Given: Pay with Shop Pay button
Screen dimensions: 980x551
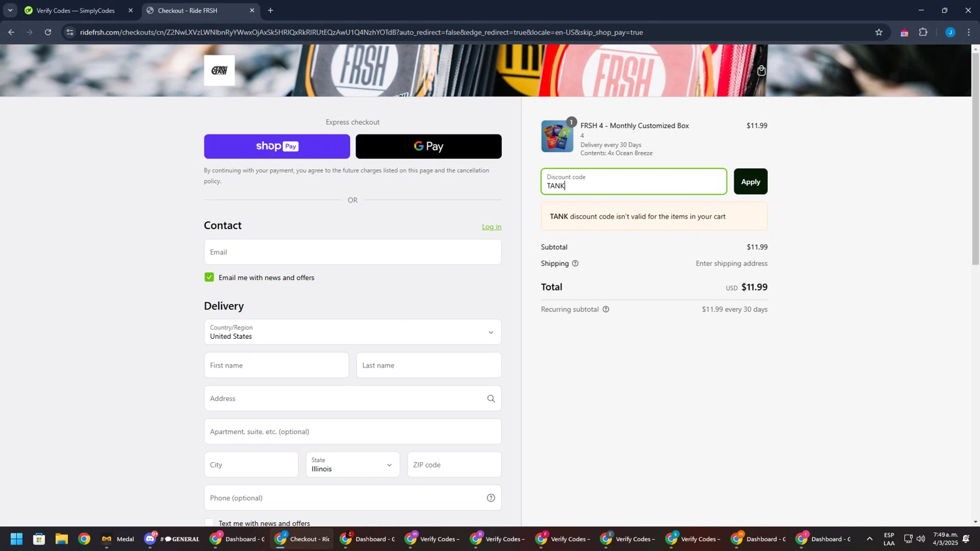Looking at the screenshot, I should click(x=277, y=147).
